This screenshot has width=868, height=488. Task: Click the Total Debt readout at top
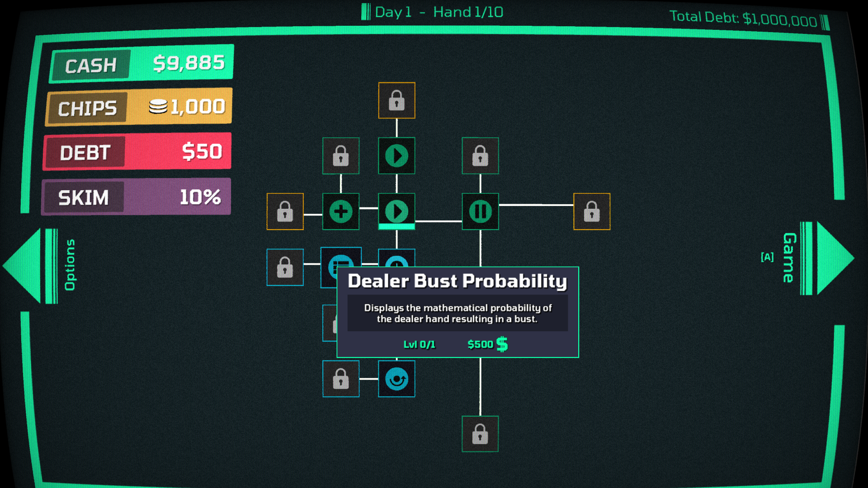pos(743,19)
